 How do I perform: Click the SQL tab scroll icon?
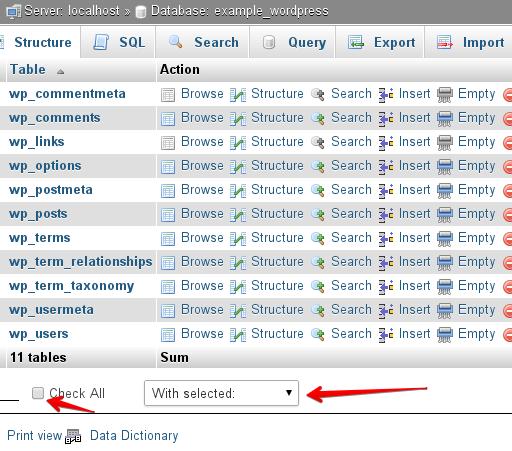[x=101, y=42]
